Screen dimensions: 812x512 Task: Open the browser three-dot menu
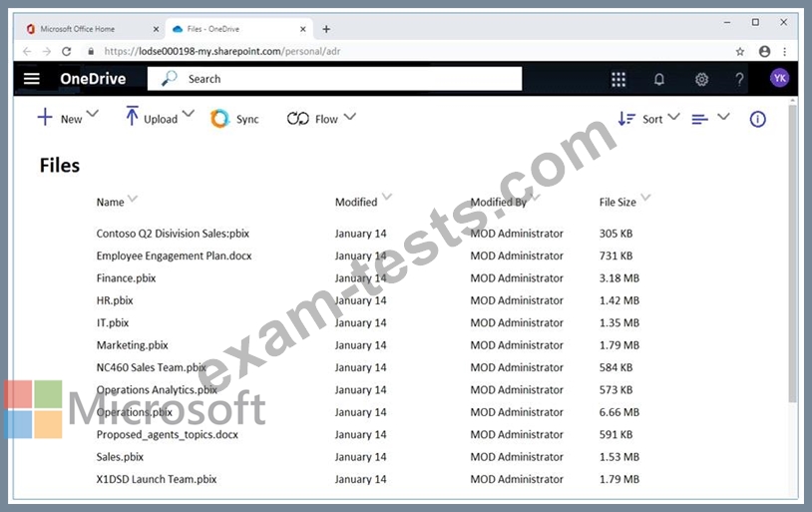tap(784, 51)
